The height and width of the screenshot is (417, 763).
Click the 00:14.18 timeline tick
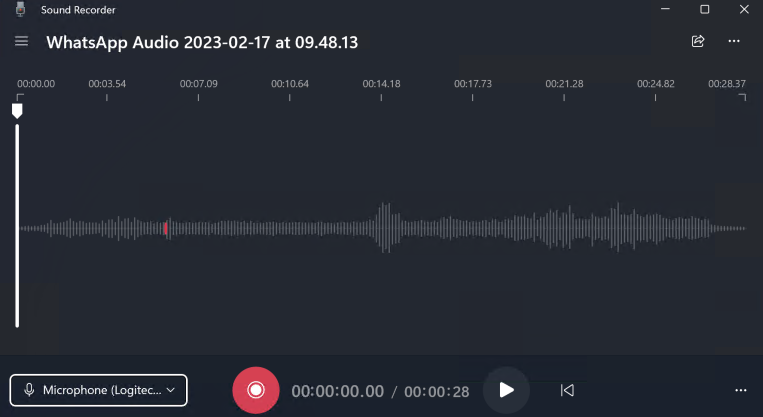pos(381,97)
